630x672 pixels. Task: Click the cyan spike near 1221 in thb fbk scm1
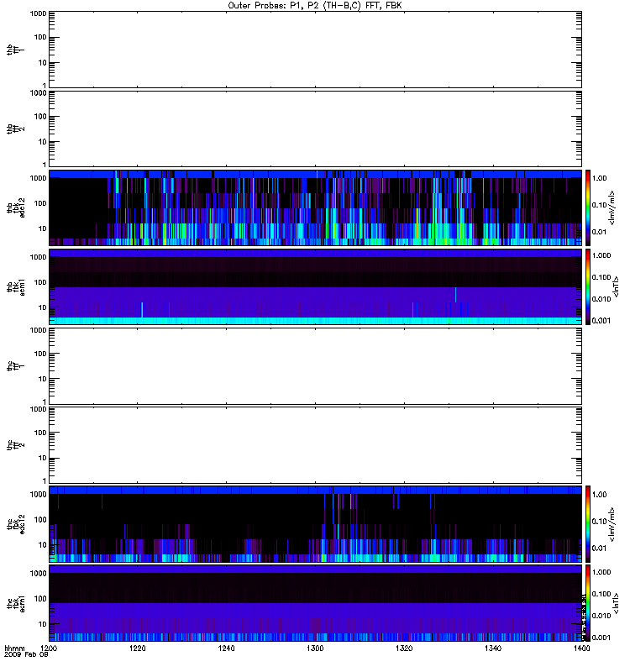click(x=142, y=310)
